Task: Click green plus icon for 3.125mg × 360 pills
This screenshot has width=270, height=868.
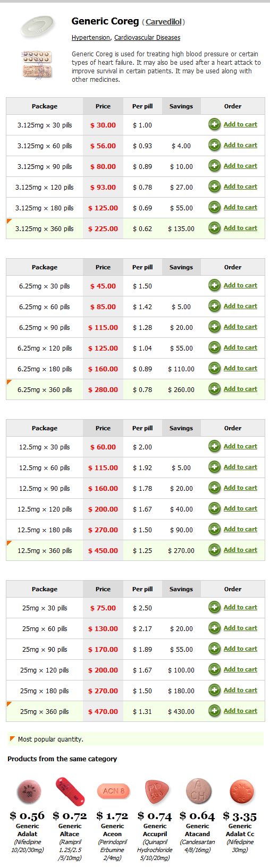Action: point(214,228)
